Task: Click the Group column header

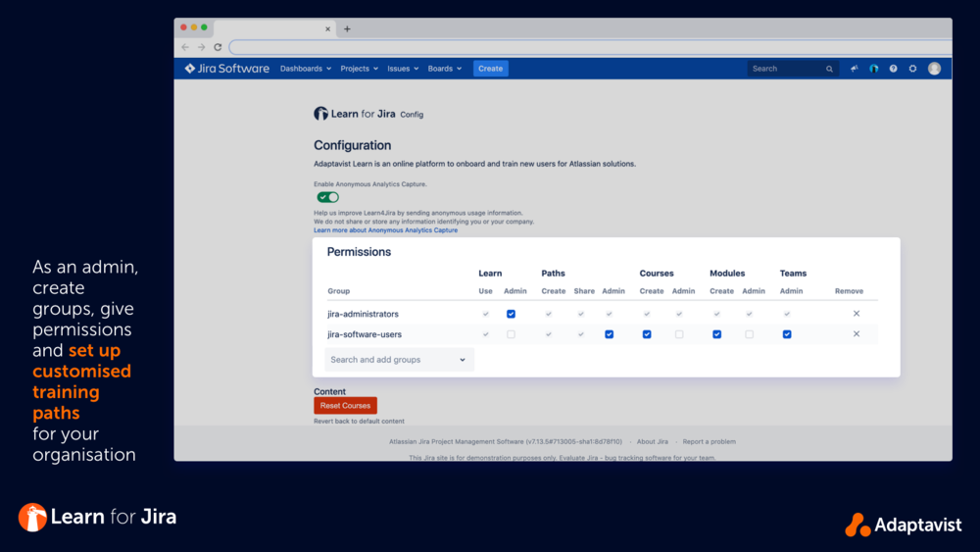Action: tap(339, 290)
